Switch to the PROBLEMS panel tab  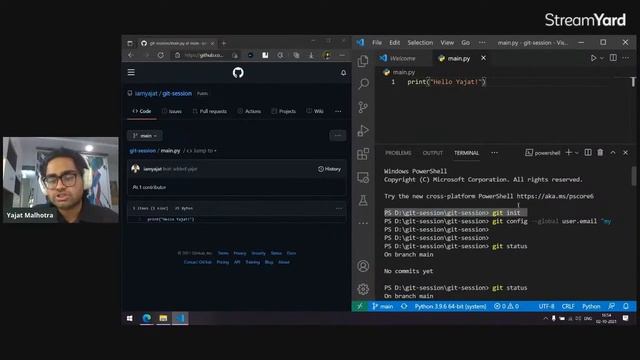(398, 153)
